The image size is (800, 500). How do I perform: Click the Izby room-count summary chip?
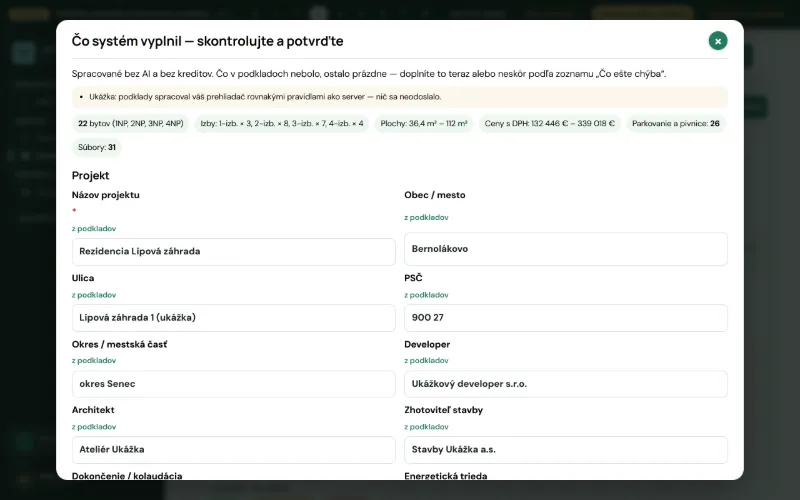click(282, 123)
